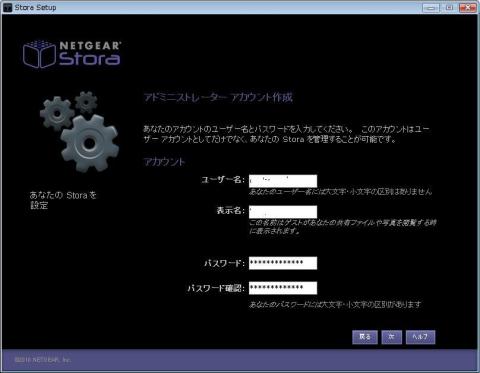The image size is (480, 373).
Task: Click the NETGEAR Stora logo
Action: coord(72,54)
